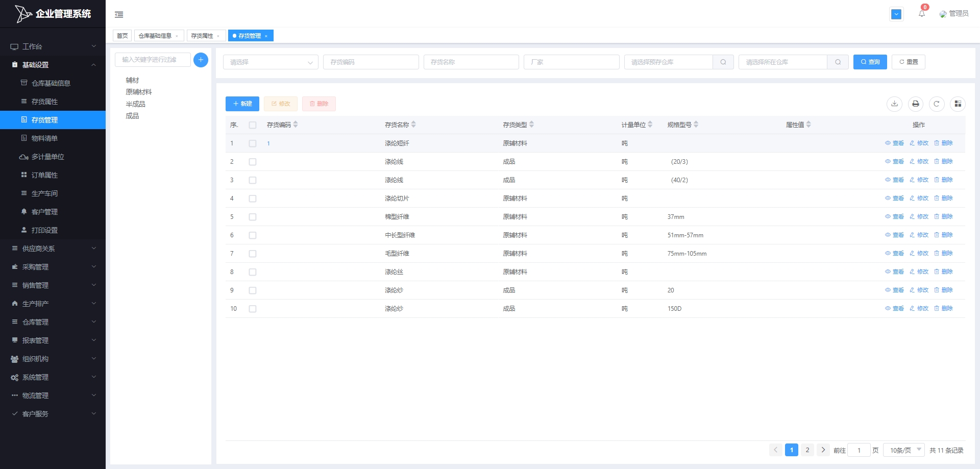Screen dimensions: 980x469
Task: Click the 查询 search button
Action: click(x=870, y=62)
